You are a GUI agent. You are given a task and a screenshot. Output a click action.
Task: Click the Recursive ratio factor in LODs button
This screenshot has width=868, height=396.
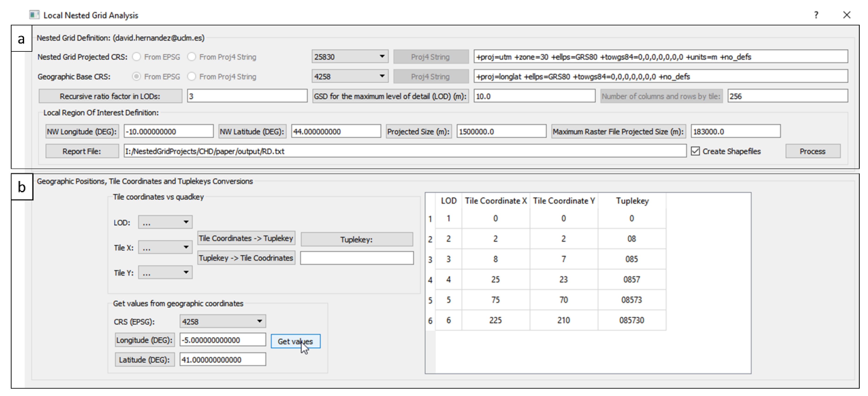[110, 96]
